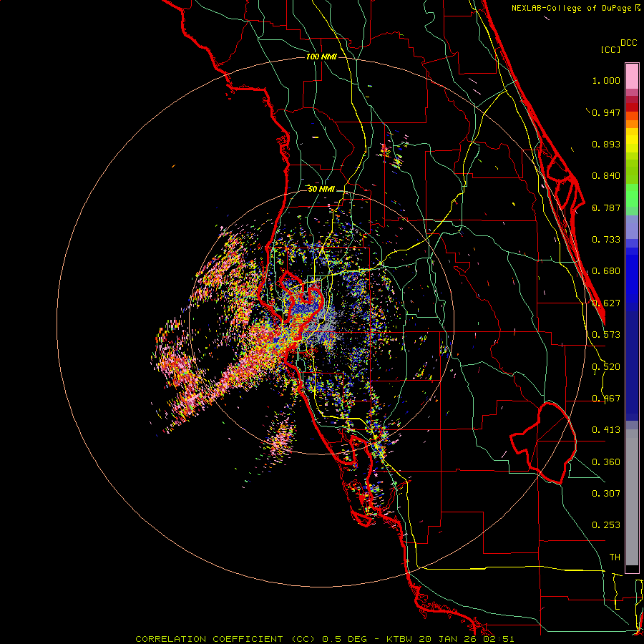Click the 0.893 scale value

[x=606, y=144]
